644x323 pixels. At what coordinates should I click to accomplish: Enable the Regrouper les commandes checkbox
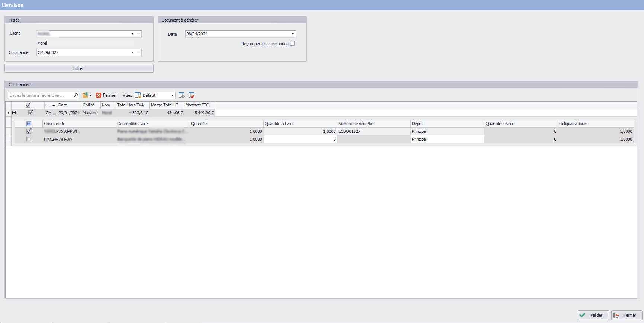293,44
